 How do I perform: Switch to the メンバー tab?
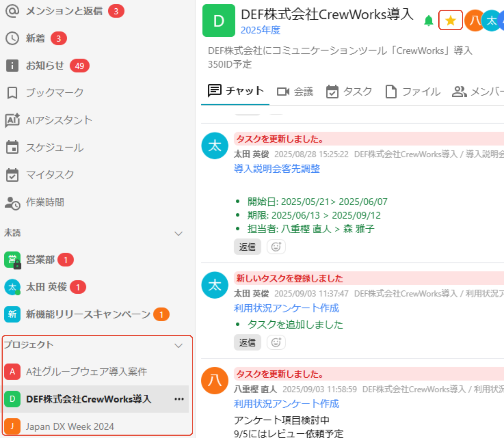(478, 91)
